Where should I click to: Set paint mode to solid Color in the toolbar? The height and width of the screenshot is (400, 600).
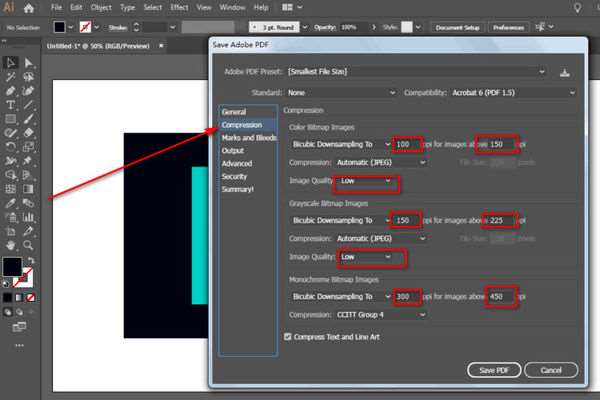(8, 297)
